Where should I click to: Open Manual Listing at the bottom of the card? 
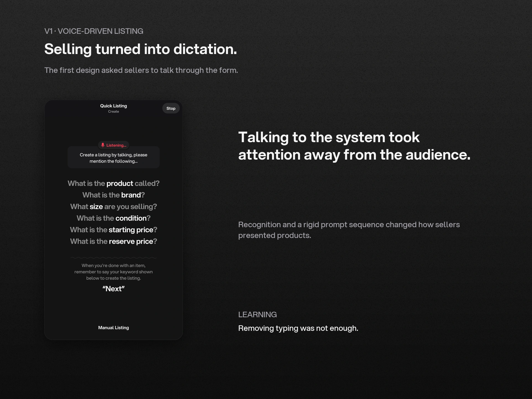coord(113,328)
